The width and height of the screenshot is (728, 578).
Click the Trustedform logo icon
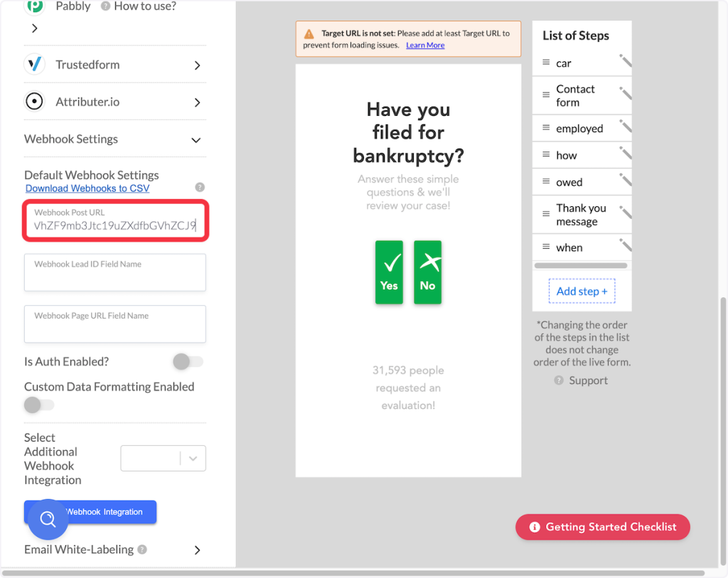pos(34,65)
